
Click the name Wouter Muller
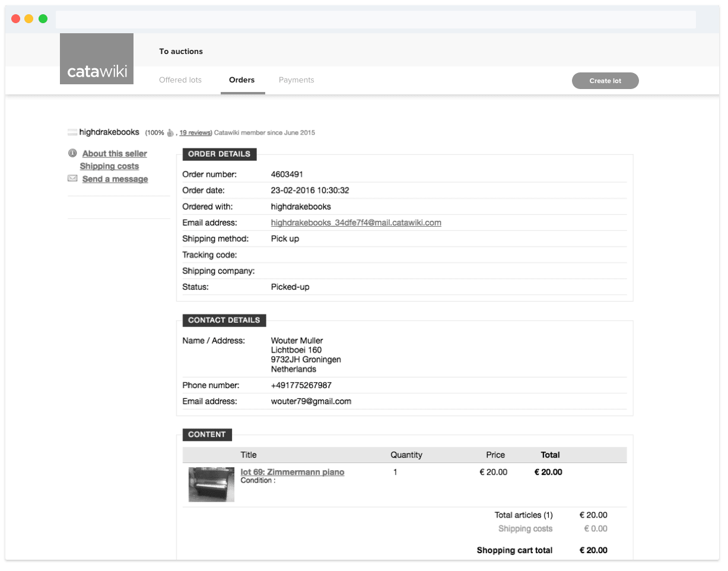297,341
